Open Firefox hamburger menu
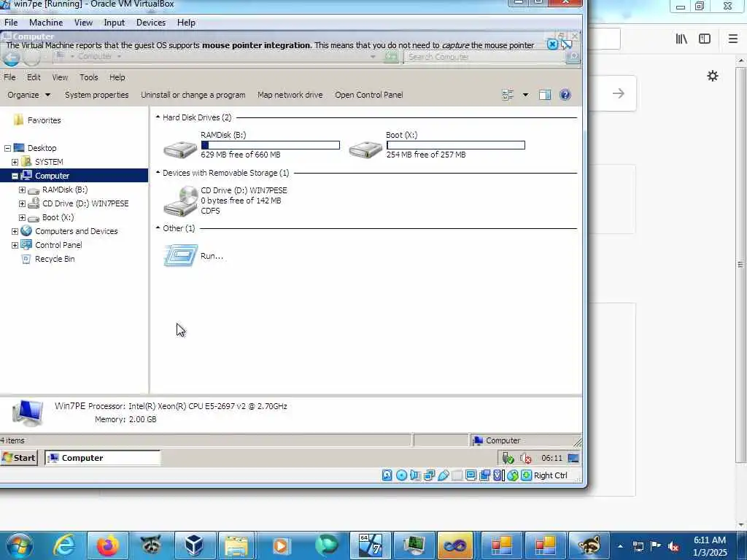747x560 pixels. click(x=733, y=39)
